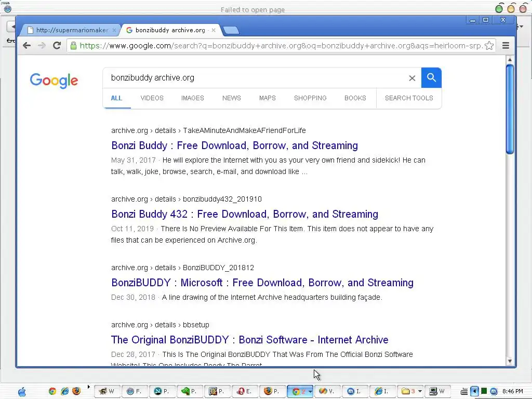532x399 pixels.
Task: Launch Firefox from the quick launch icons
Action: coord(76,391)
